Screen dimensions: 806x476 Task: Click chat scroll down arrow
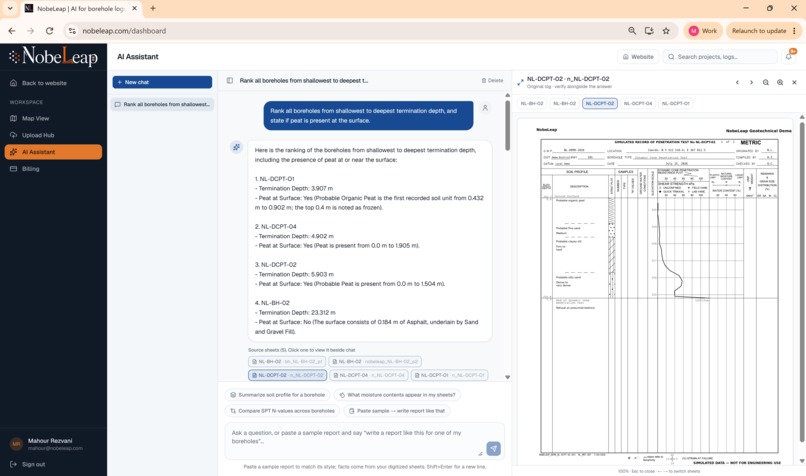point(507,377)
